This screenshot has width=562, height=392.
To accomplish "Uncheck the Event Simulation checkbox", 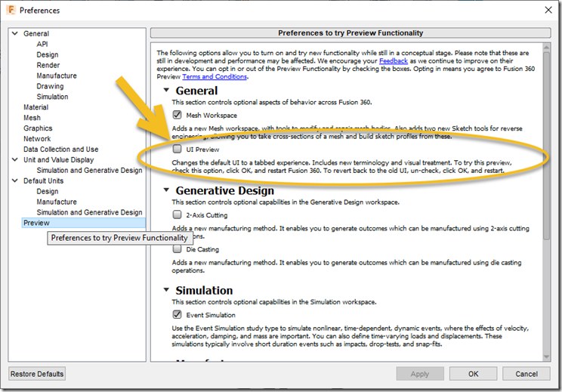I will (x=177, y=315).
